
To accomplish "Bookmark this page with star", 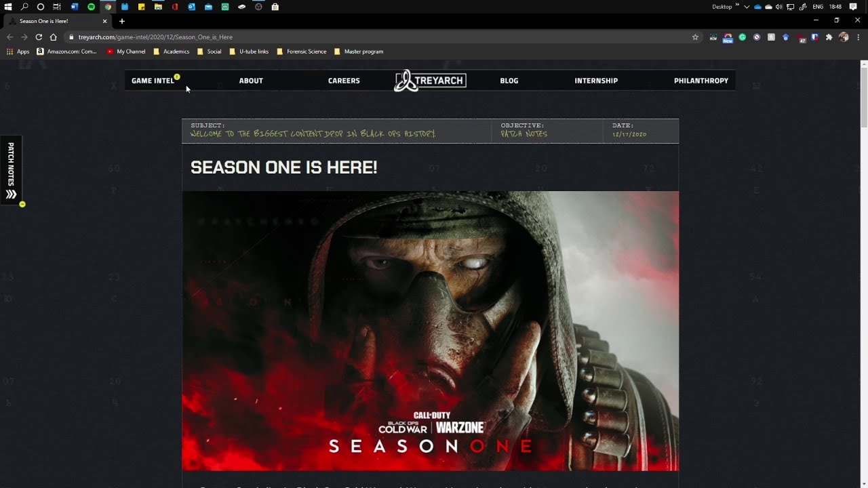I will [x=695, y=37].
